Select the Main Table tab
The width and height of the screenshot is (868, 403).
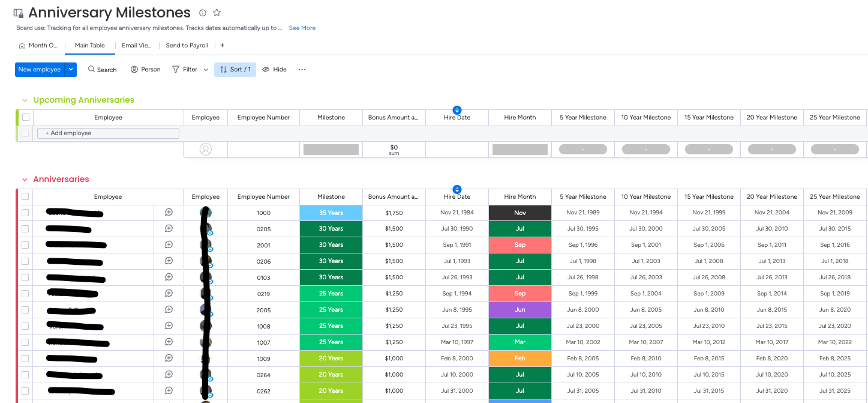click(x=89, y=45)
